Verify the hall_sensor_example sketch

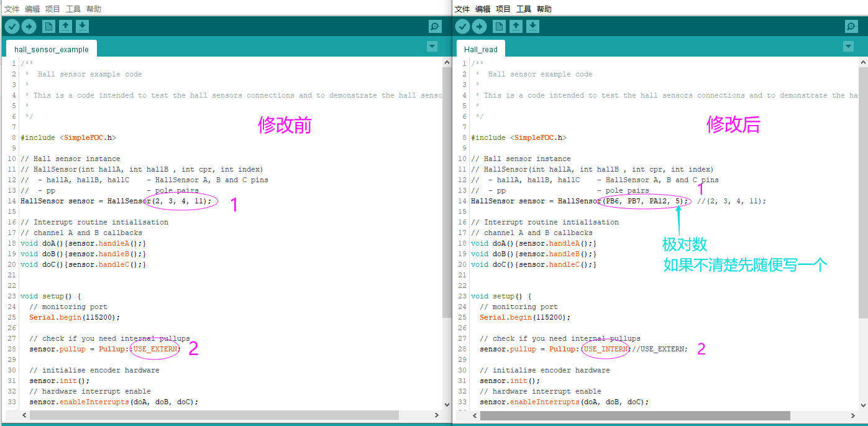tap(12, 26)
